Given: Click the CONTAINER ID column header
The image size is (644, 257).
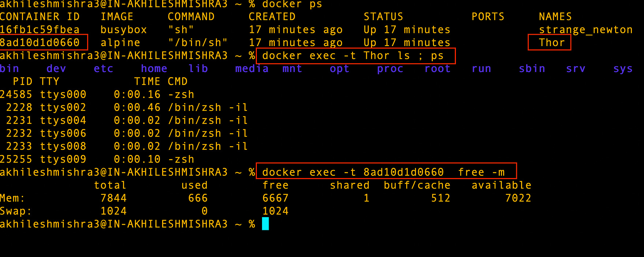Looking at the screenshot, I should (x=40, y=16).
